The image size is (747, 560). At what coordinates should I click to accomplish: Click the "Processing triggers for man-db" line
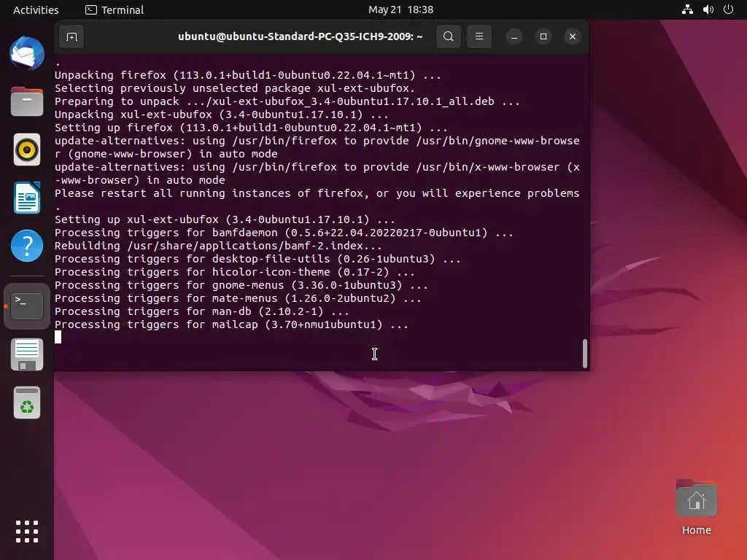point(201,311)
